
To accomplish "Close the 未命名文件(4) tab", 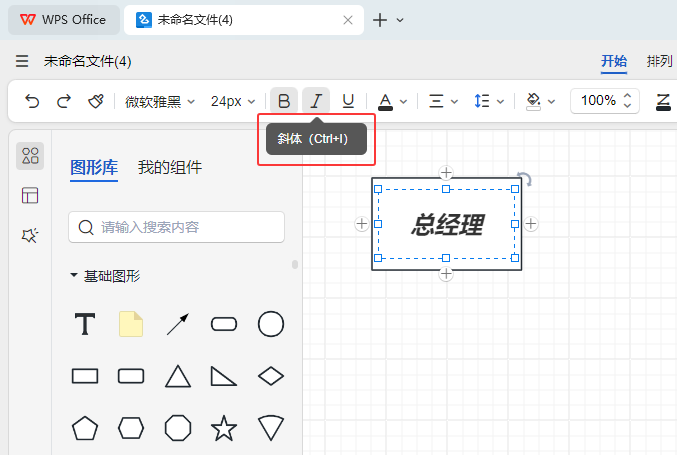I will [348, 20].
